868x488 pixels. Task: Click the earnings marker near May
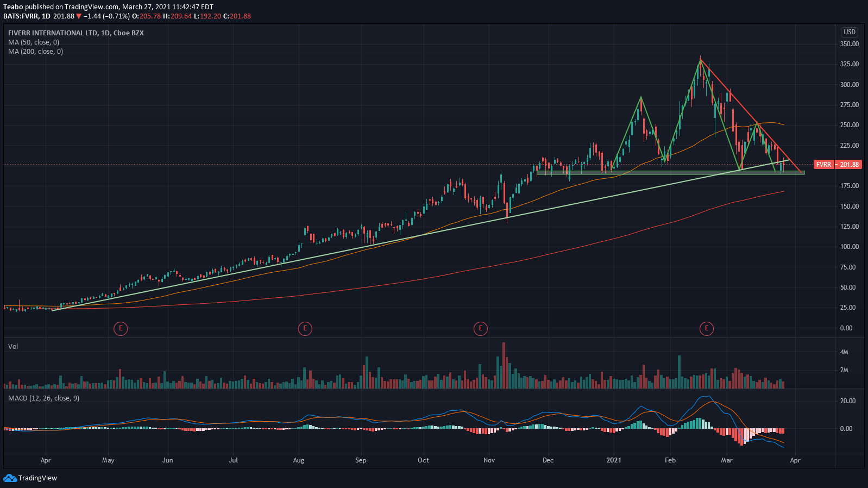point(121,328)
